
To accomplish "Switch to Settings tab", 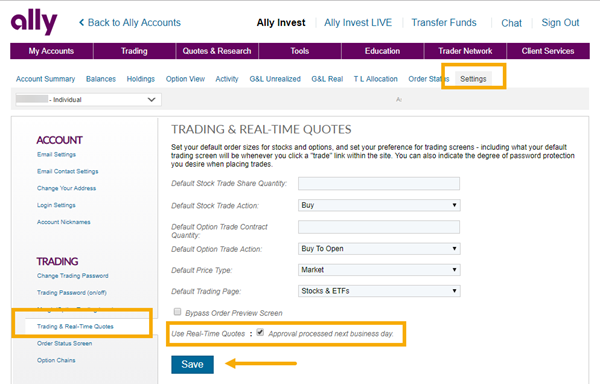I will point(473,79).
